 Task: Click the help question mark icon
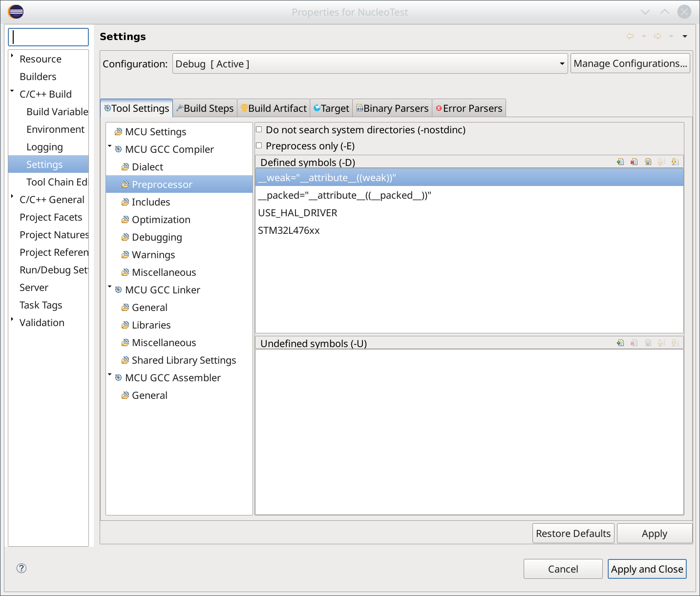click(x=21, y=568)
